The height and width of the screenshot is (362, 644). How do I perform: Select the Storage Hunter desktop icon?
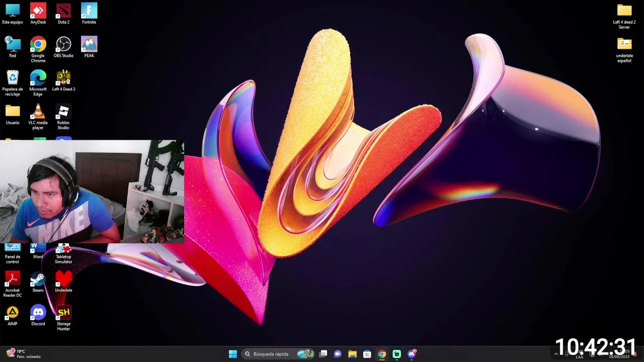pos(63,318)
